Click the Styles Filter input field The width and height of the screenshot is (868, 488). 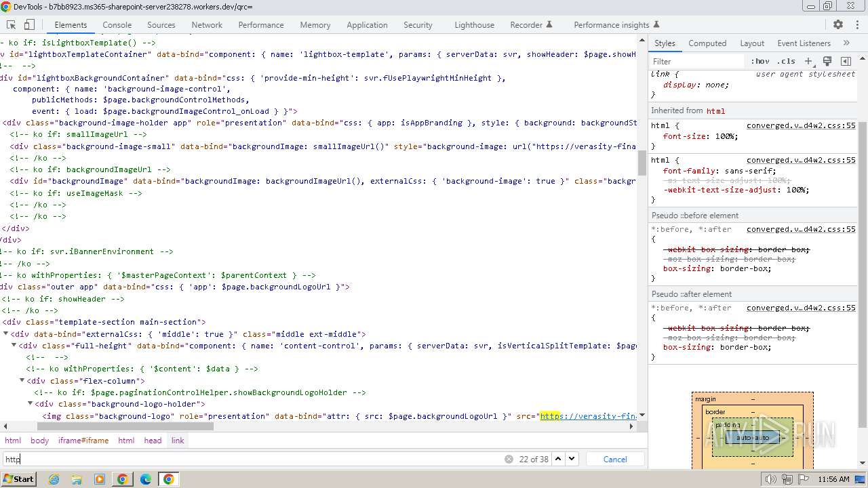[x=698, y=61]
